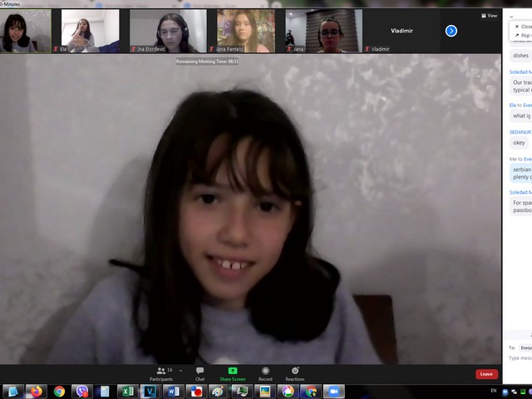Image resolution: width=532 pixels, height=399 pixels.
Task: Open the V-logo app in taskbar
Action: point(150,392)
